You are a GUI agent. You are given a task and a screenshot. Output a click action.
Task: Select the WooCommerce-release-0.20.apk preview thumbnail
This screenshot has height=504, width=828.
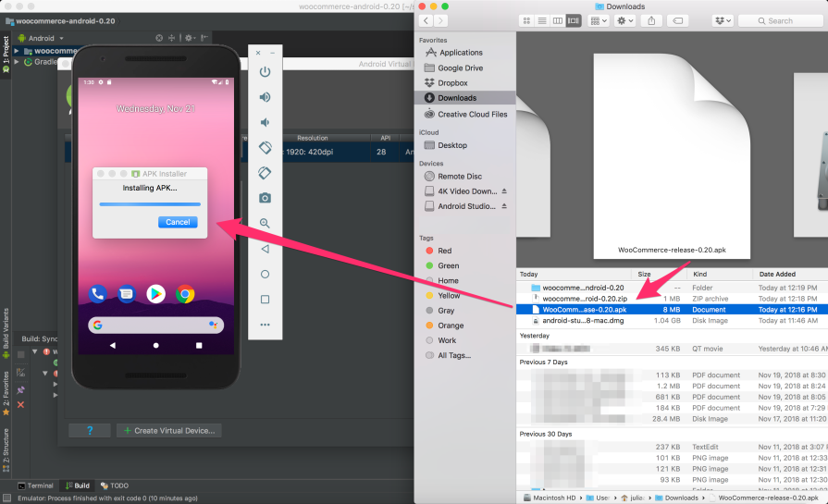pyautogui.click(x=672, y=155)
